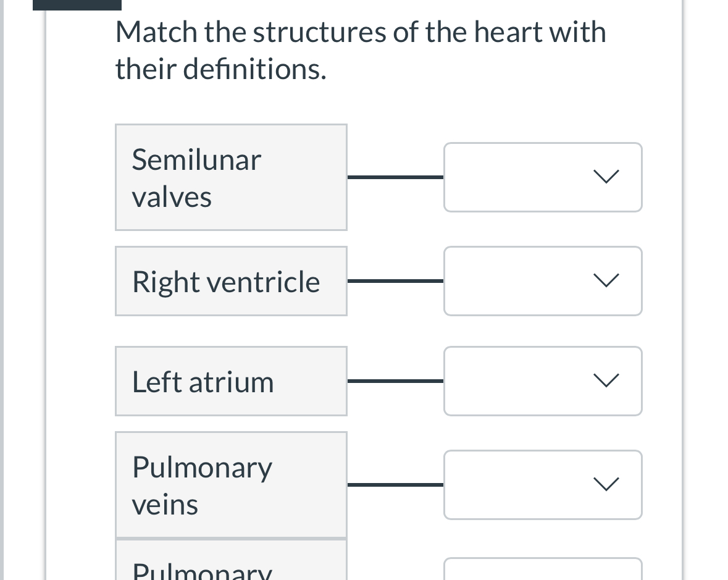The image size is (728, 580).
Task: Expand the Right ventricle answer dropdown
Action: 543,281
